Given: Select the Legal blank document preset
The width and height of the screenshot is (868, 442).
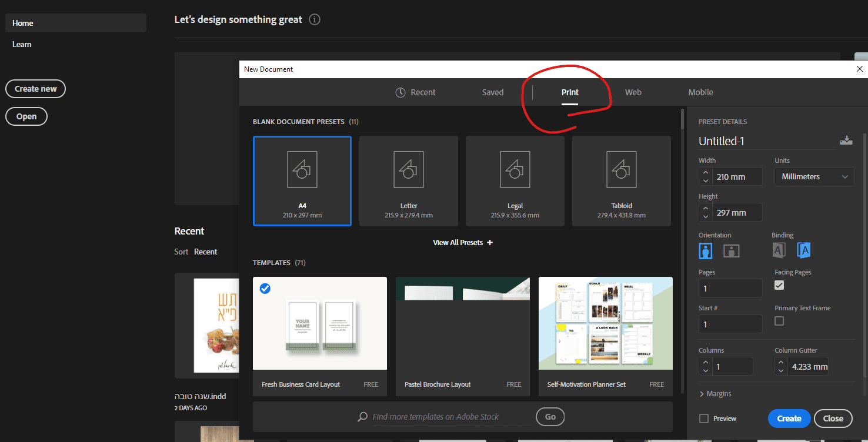Looking at the screenshot, I should (515, 181).
